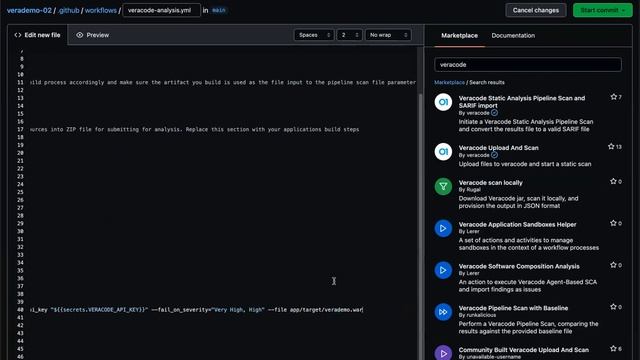Star the Veracode Static Analysis Pipeline Scan action

pos(613,97)
